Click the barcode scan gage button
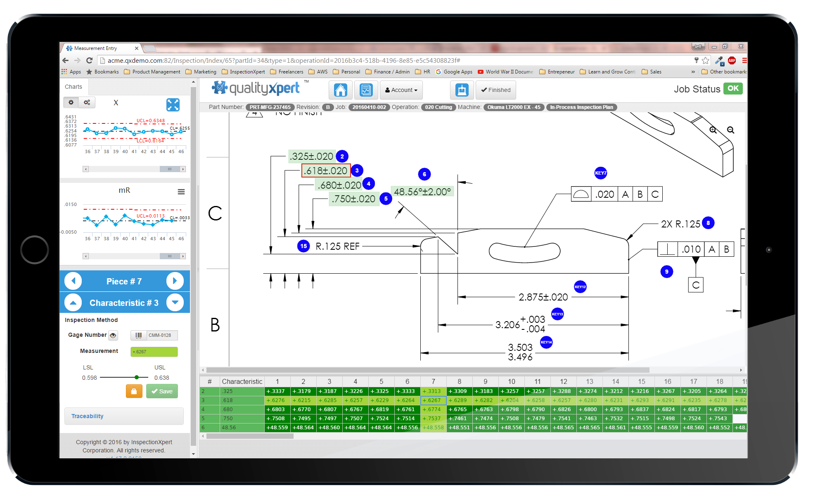 click(x=139, y=335)
